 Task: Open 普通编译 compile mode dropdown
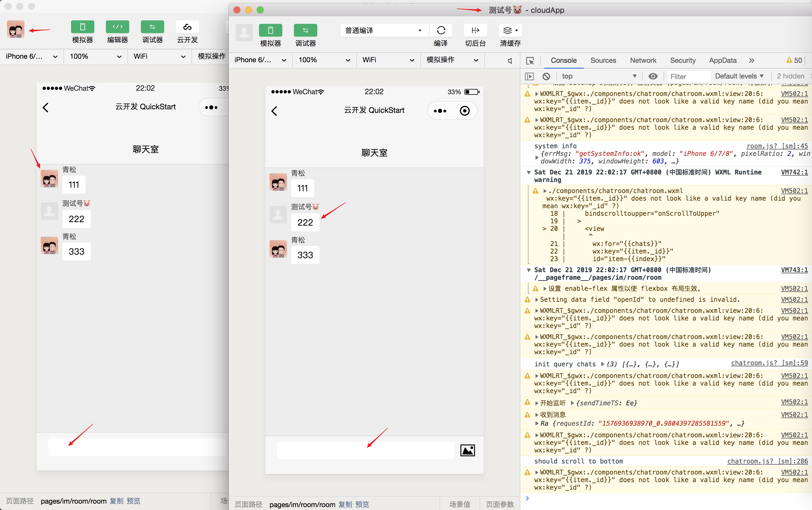pyautogui.click(x=384, y=30)
